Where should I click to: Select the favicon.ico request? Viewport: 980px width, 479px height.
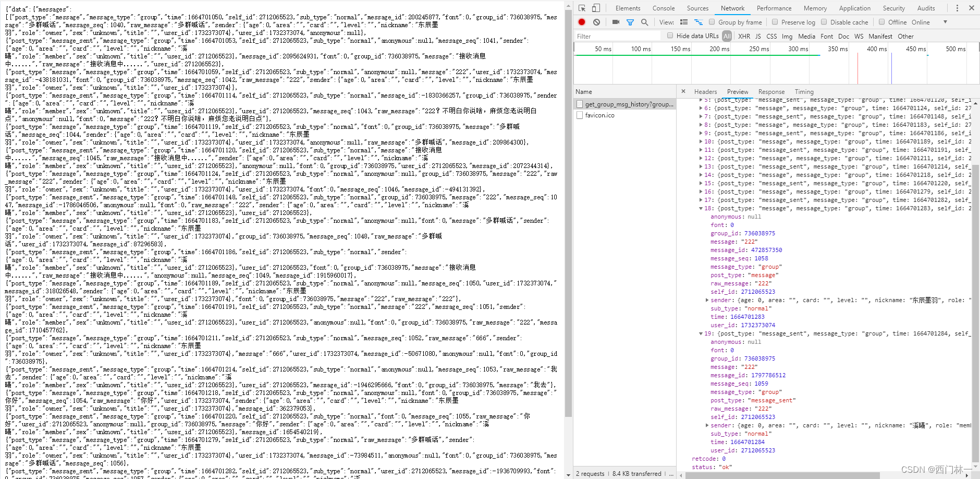tap(600, 115)
